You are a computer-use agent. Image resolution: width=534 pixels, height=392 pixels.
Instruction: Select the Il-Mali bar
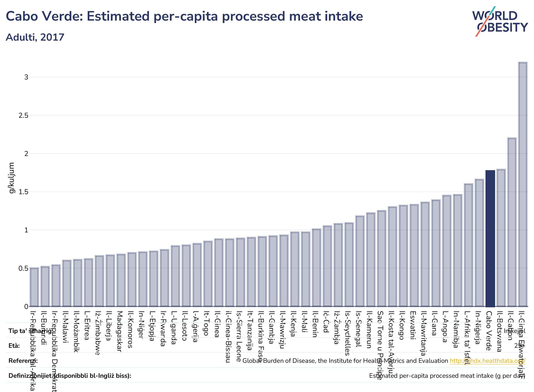point(306,269)
